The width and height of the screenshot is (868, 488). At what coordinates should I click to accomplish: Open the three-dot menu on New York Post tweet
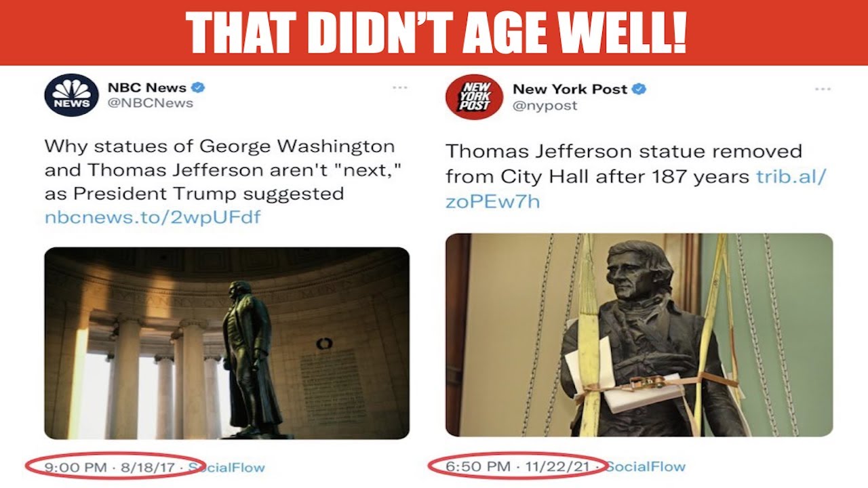click(823, 89)
